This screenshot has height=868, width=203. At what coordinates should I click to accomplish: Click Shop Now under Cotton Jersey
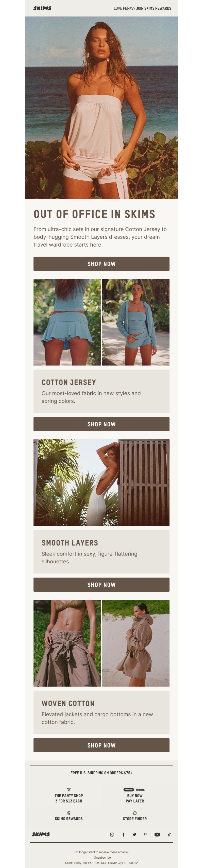pos(101,424)
